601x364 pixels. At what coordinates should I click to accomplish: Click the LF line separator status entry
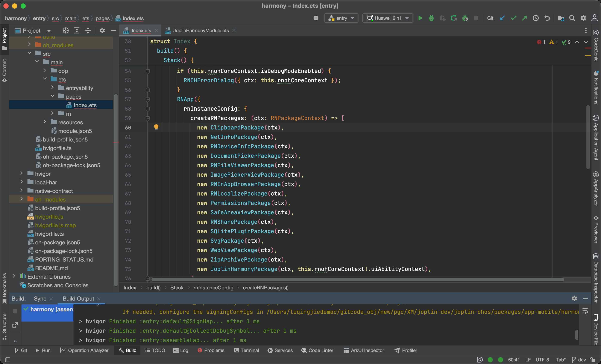click(x=528, y=360)
